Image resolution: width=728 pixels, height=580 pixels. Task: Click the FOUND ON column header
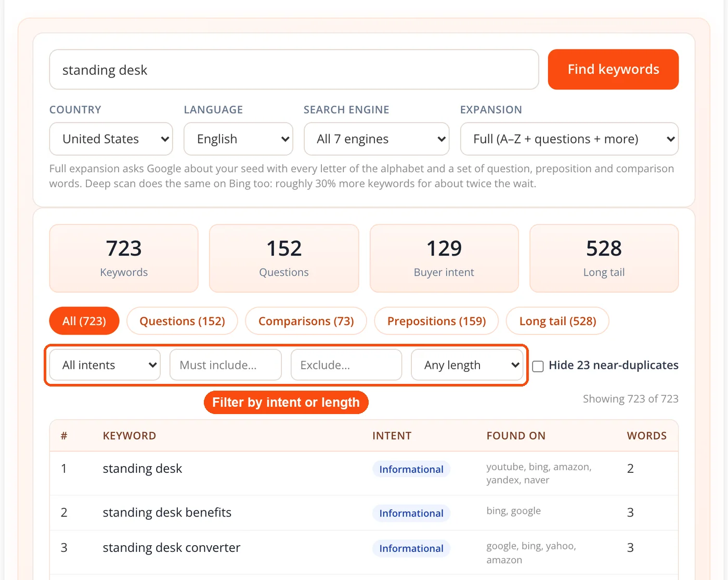click(516, 436)
